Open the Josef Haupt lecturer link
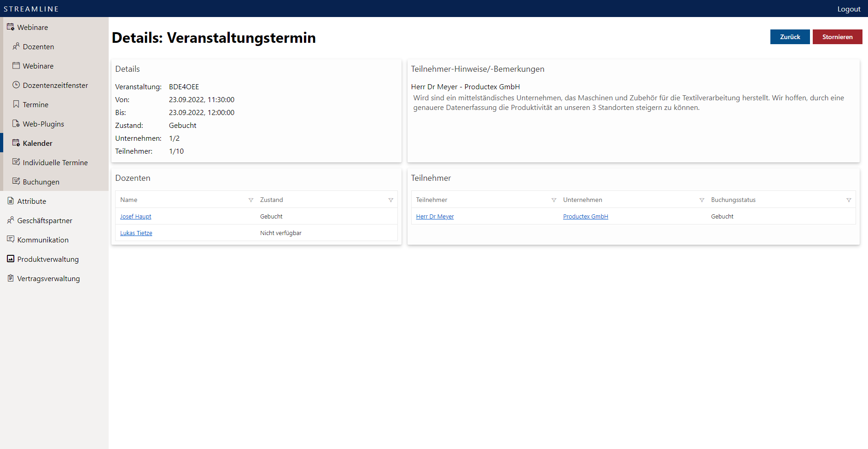Image resolution: width=868 pixels, height=449 pixels. point(135,216)
